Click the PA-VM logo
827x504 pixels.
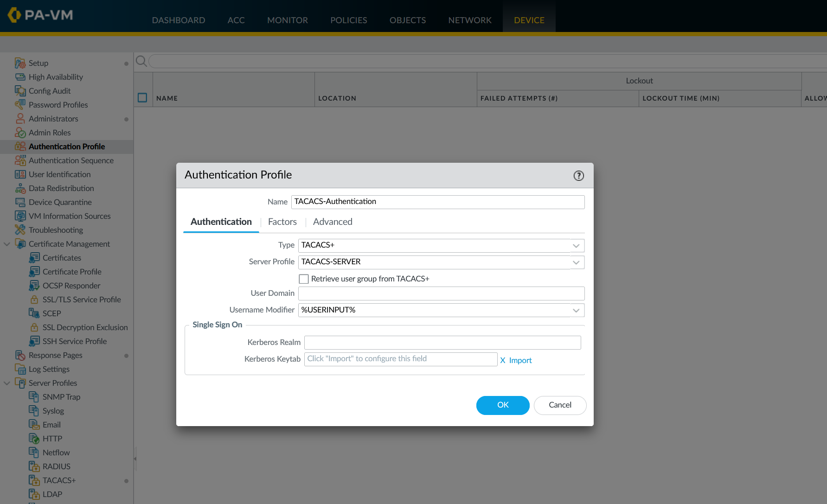click(x=41, y=15)
